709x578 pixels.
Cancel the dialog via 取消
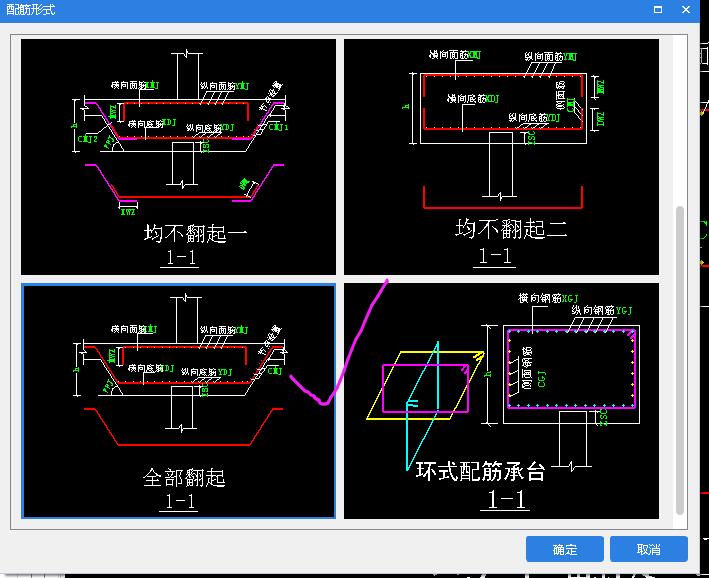(649, 549)
